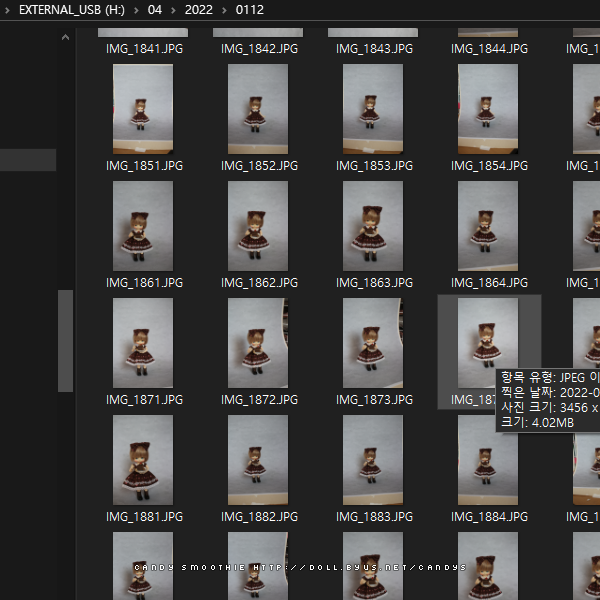This screenshot has height=600, width=600.
Task: Select thumbnail of IMG_1872.JPG
Action: point(258,343)
